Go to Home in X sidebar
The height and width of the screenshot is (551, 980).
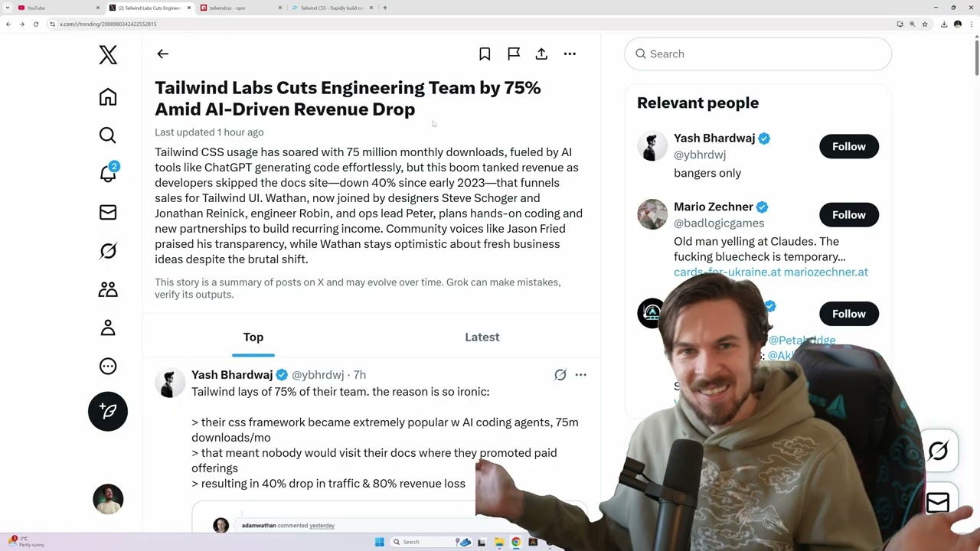click(x=108, y=96)
